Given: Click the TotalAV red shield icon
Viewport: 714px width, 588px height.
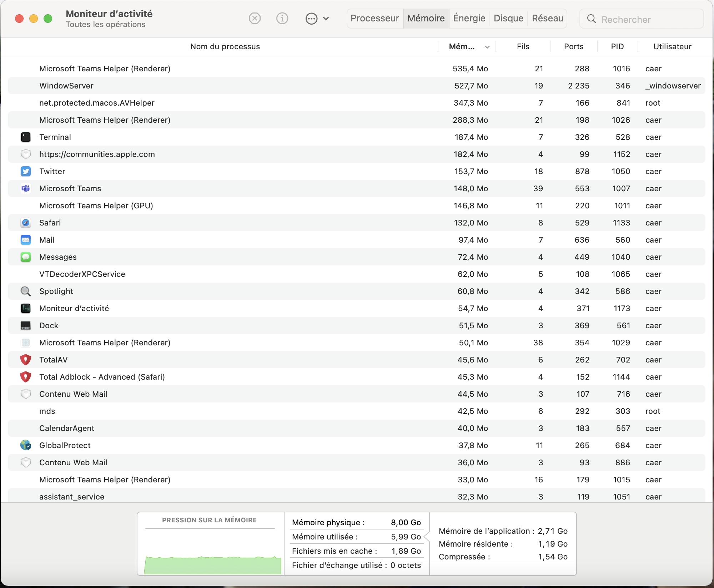Looking at the screenshot, I should click(x=26, y=360).
